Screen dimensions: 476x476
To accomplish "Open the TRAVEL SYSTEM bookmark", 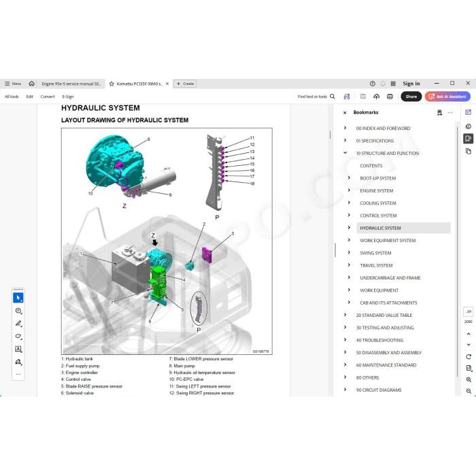I will (376, 265).
